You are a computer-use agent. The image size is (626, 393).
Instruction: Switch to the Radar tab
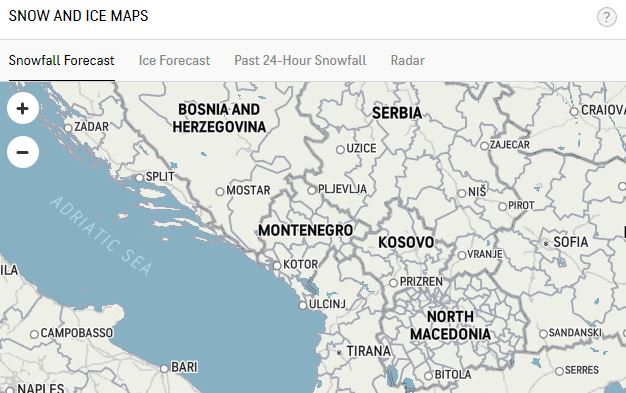tap(407, 60)
